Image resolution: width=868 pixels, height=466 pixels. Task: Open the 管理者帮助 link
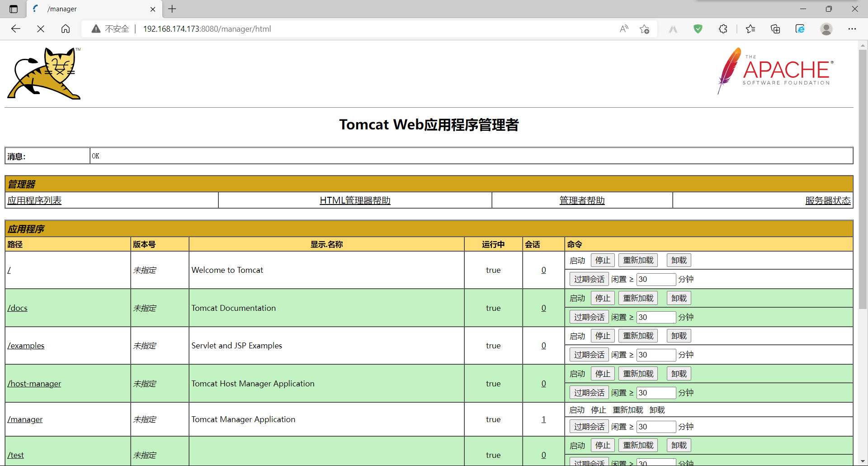582,200
